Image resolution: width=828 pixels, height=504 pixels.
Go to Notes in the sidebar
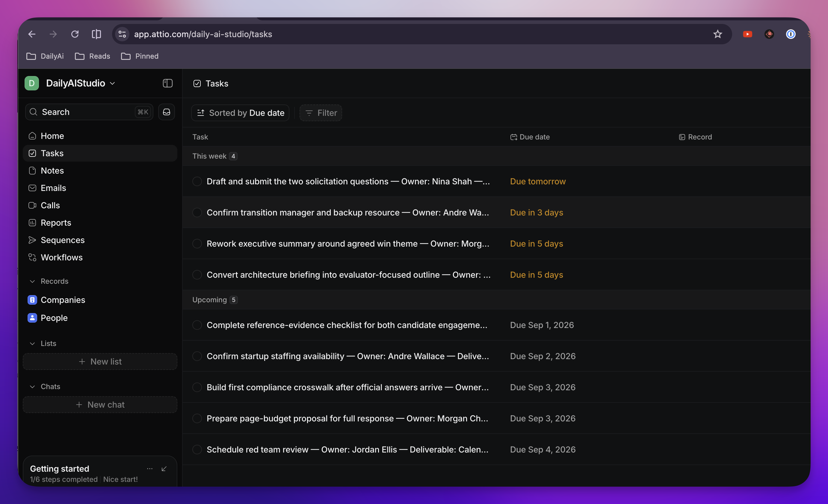[100, 171]
